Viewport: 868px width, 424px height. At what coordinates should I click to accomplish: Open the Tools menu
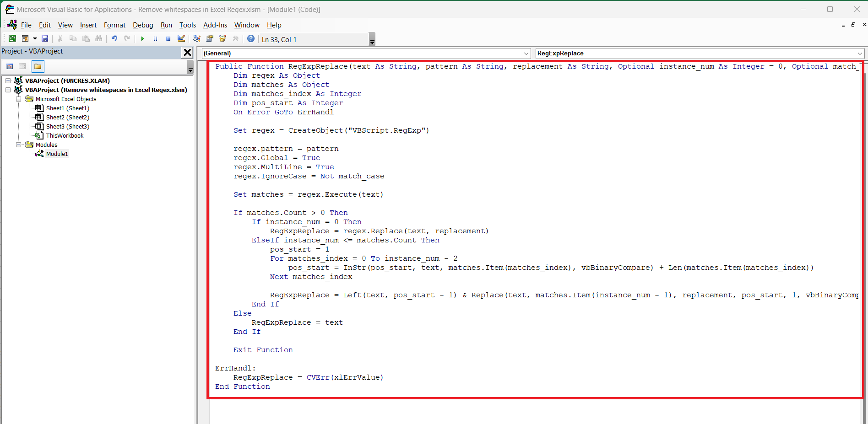(x=188, y=25)
